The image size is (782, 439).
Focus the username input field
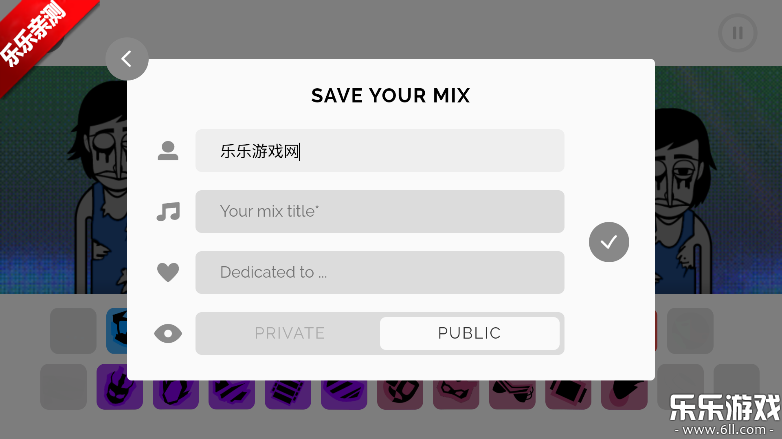pos(379,151)
